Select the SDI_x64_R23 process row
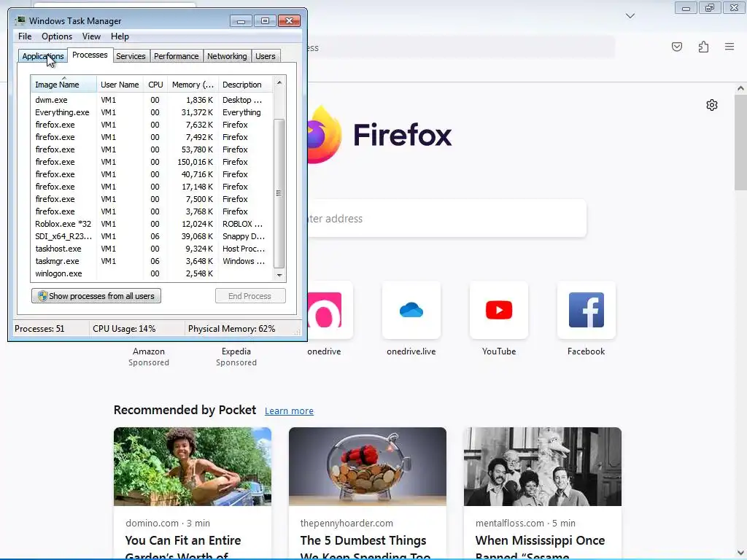Image resolution: width=747 pixels, height=560 pixels. [x=152, y=236]
